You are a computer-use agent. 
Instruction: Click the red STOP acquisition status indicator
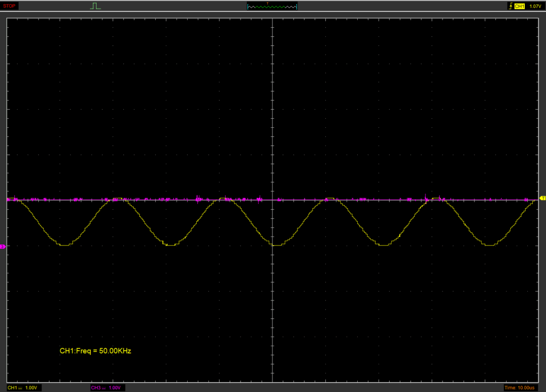pyautogui.click(x=10, y=6)
